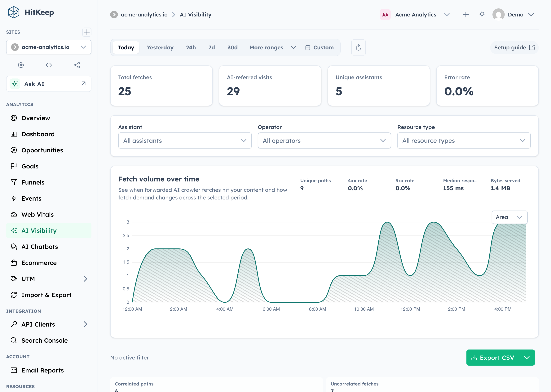Screen dimensions: 551x392
Task: Click the Demo user avatar
Action: pos(498,15)
